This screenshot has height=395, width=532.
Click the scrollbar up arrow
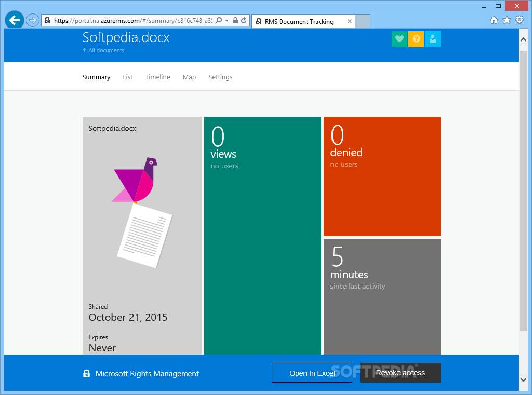[523, 39]
